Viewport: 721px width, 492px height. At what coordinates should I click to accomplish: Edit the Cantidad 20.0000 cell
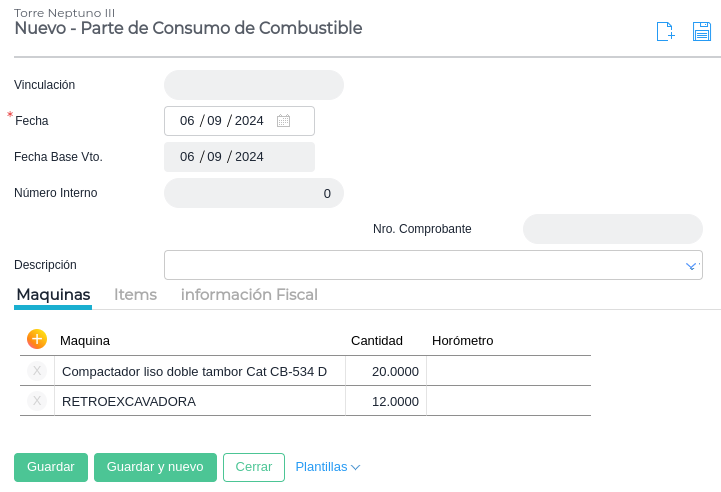coord(386,371)
